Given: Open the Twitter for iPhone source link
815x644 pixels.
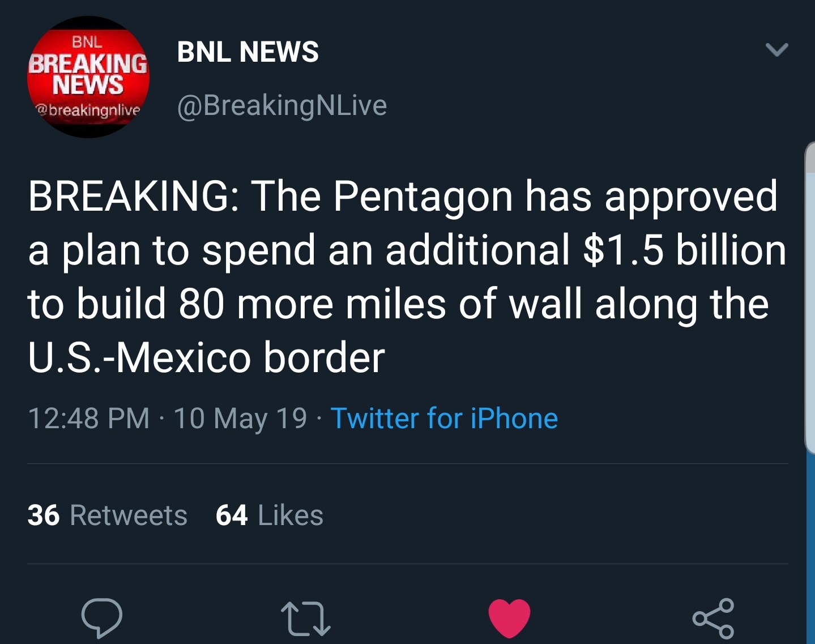Looking at the screenshot, I should [x=444, y=419].
